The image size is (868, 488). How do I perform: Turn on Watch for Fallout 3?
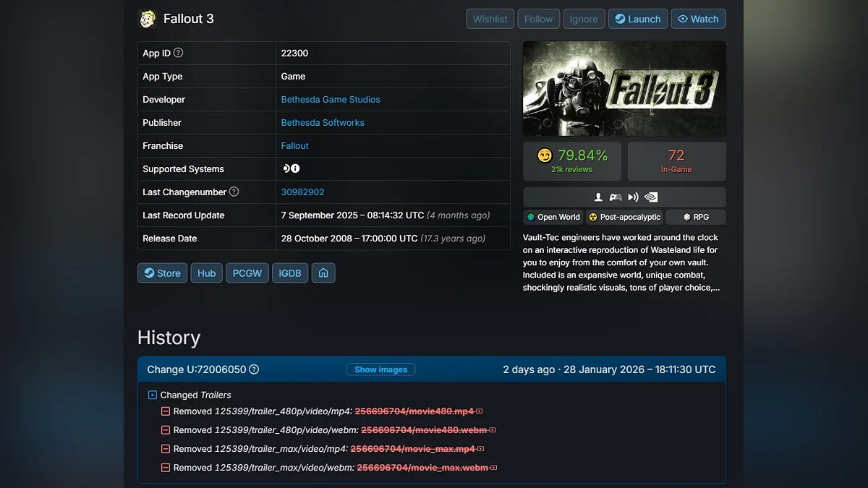[x=698, y=19]
